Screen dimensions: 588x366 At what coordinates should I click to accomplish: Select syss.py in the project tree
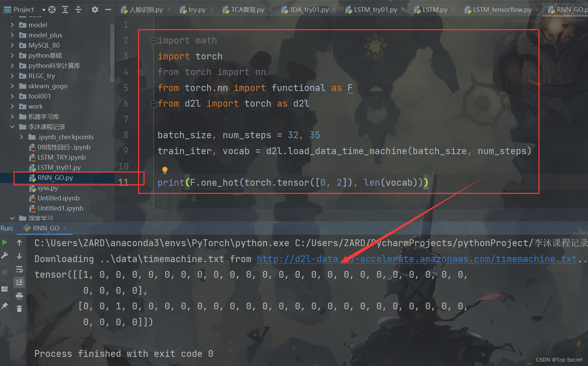[x=48, y=188]
